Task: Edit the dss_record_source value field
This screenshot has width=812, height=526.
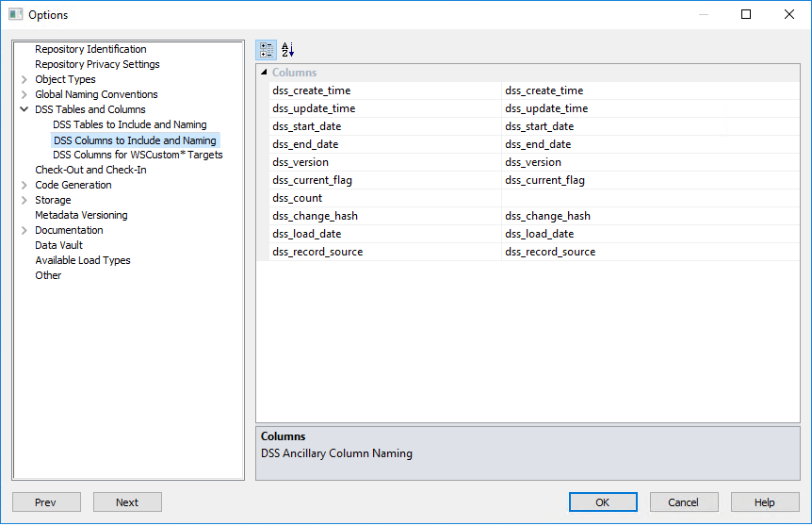Action: 650,252
